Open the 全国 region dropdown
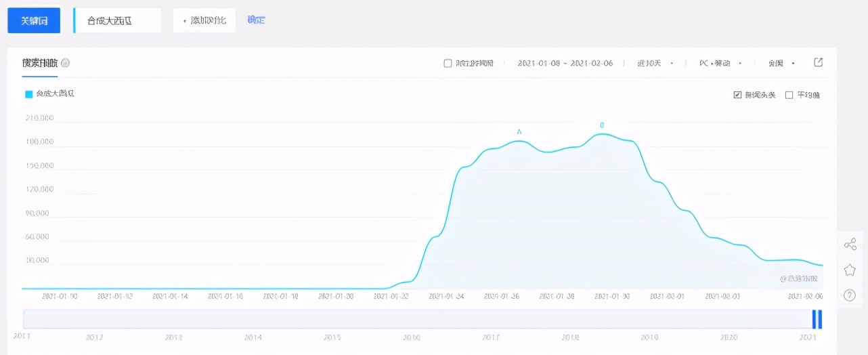 click(781, 63)
